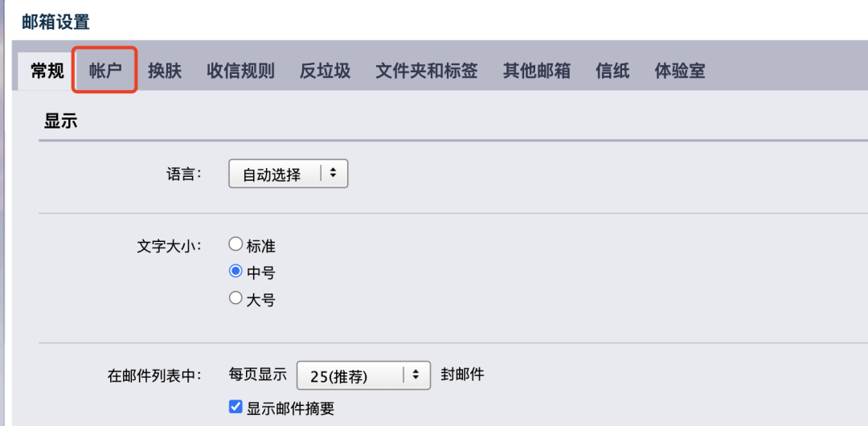
Task: Select the 反垃圾 tab
Action: [x=325, y=71]
